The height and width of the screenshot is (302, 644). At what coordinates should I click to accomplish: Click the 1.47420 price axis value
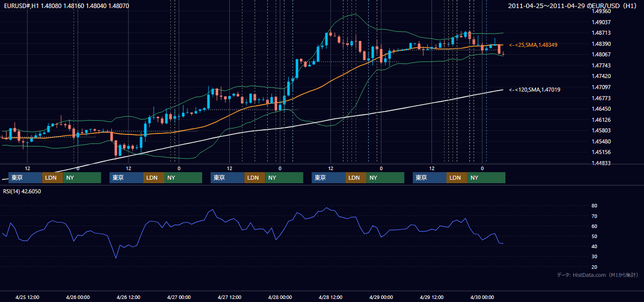[601, 76]
